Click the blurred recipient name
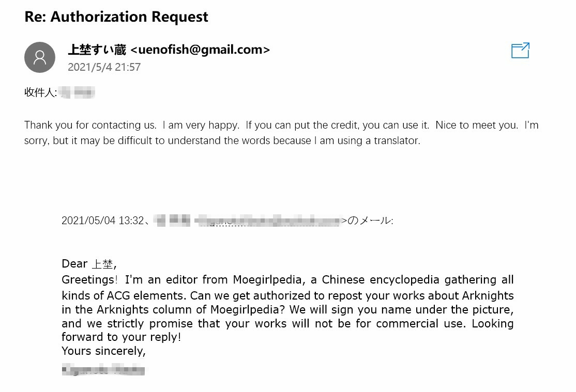576x392 pixels. click(x=77, y=93)
